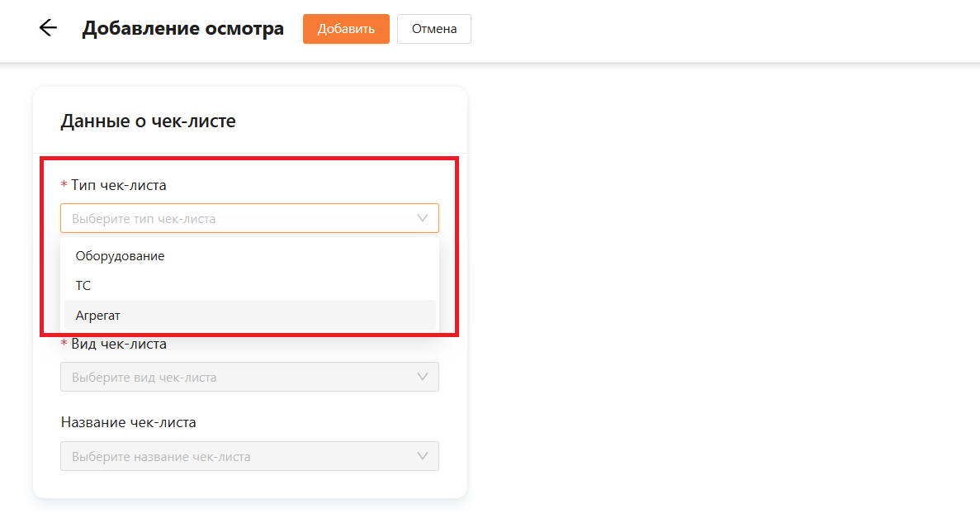Screen dimensions: 980x523
Task: Click the Тип чек-листа selection field
Action: pos(239,218)
